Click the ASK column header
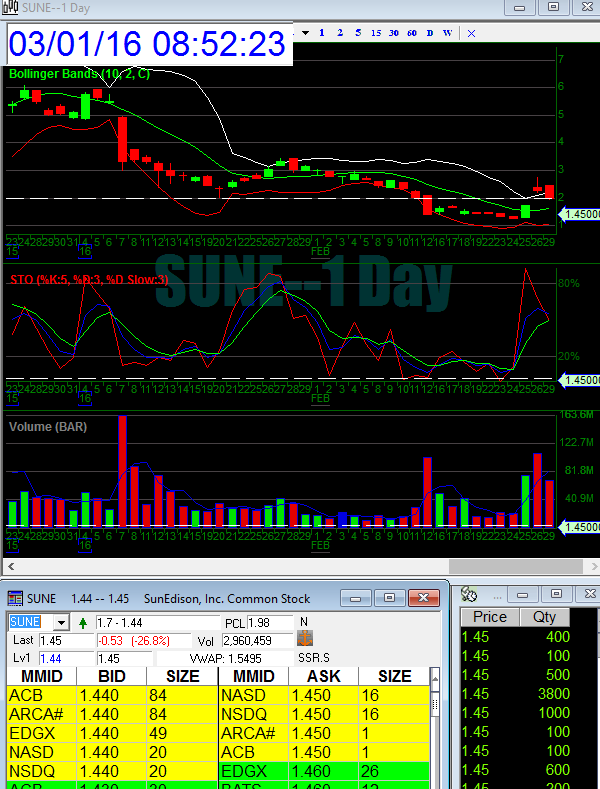This screenshot has width=600, height=789. click(x=324, y=676)
